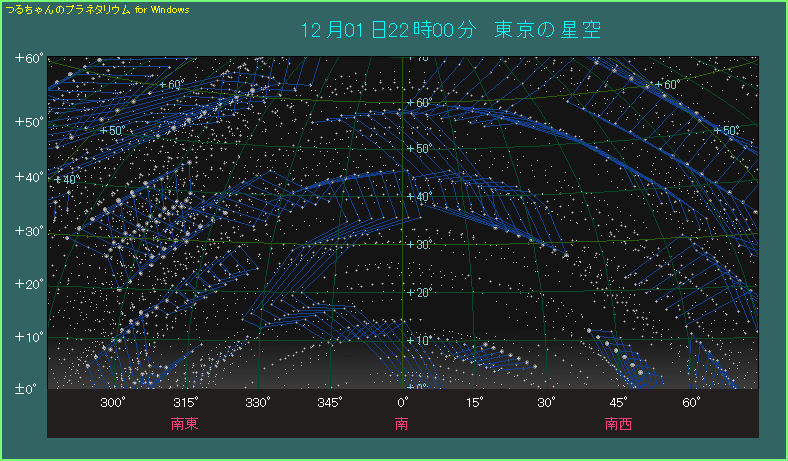This screenshot has width=788, height=461.
Task: Select the 45° azimuth label
Action: [618, 402]
